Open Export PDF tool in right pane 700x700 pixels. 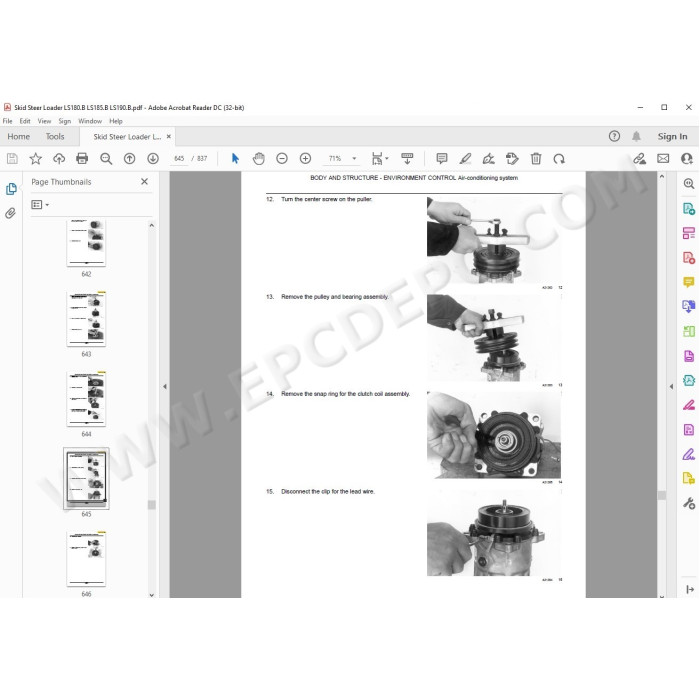[x=689, y=208]
